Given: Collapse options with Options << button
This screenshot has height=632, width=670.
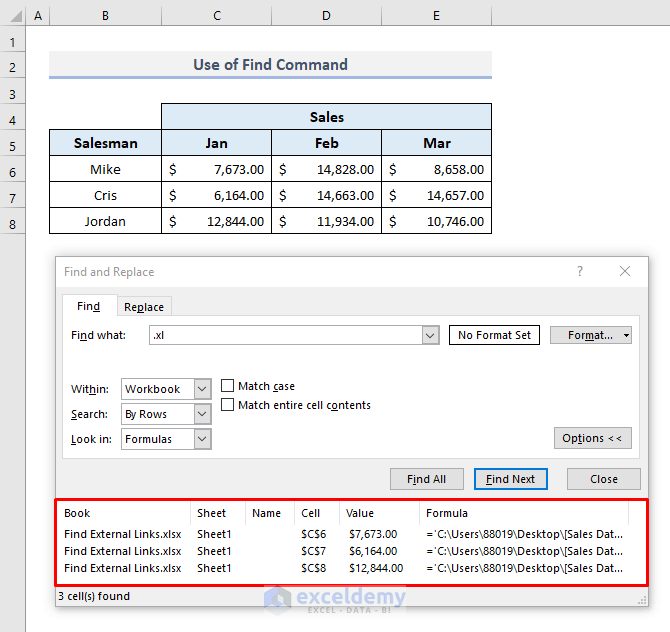Looking at the screenshot, I should 593,438.
